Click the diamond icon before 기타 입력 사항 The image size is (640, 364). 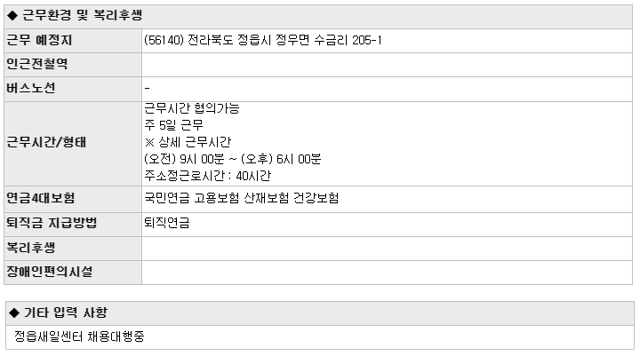[x=14, y=313]
